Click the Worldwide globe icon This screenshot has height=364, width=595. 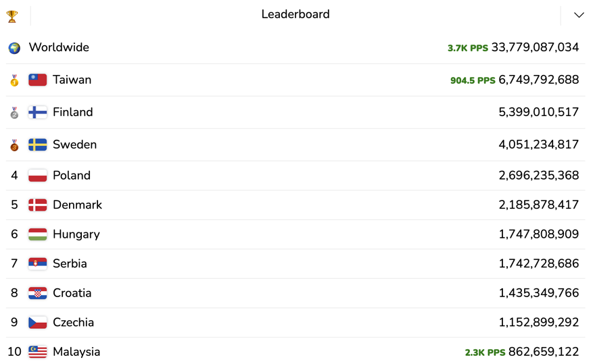point(14,48)
